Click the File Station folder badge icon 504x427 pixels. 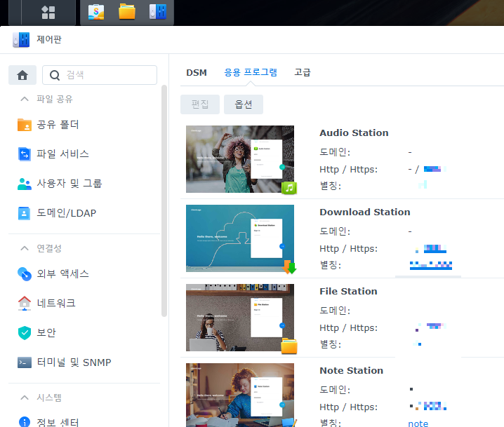coord(289,346)
